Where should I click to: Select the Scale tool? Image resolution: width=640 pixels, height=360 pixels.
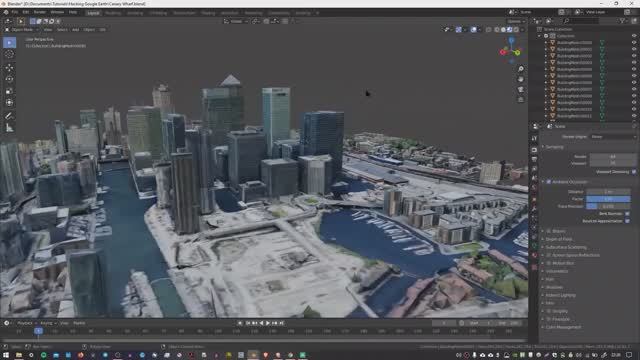9,91
